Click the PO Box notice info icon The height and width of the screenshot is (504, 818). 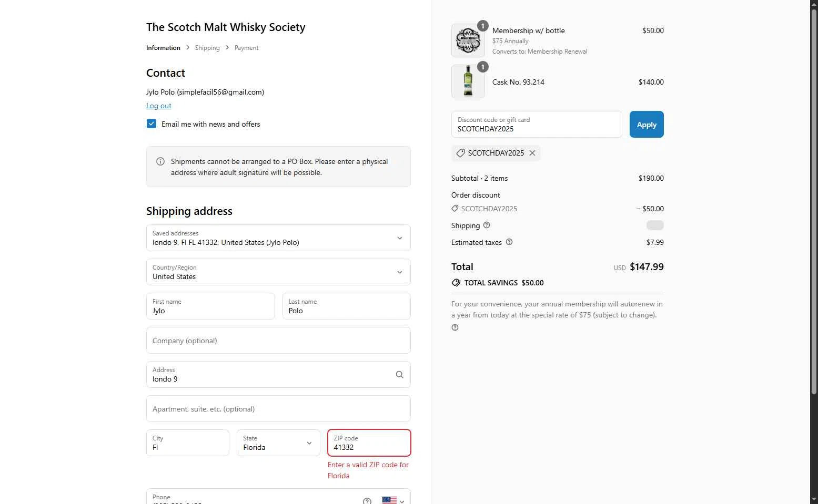click(x=160, y=161)
